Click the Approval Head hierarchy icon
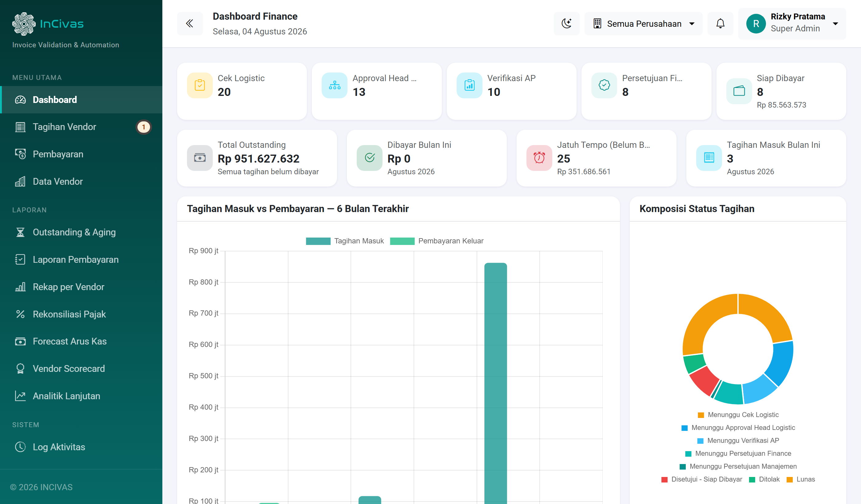861x504 pixels. click(335, 85)
